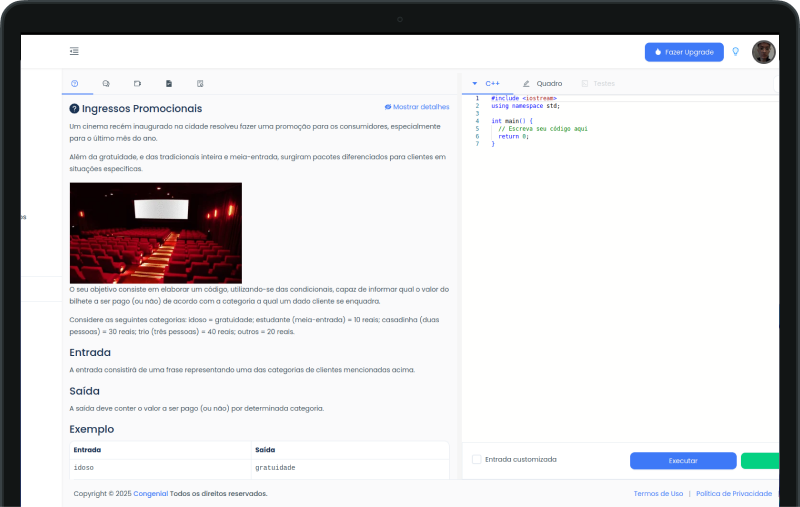The image size is (800, 507).
Task: Click the Fazer Upgrade button
Action: [x=684, y=51]
